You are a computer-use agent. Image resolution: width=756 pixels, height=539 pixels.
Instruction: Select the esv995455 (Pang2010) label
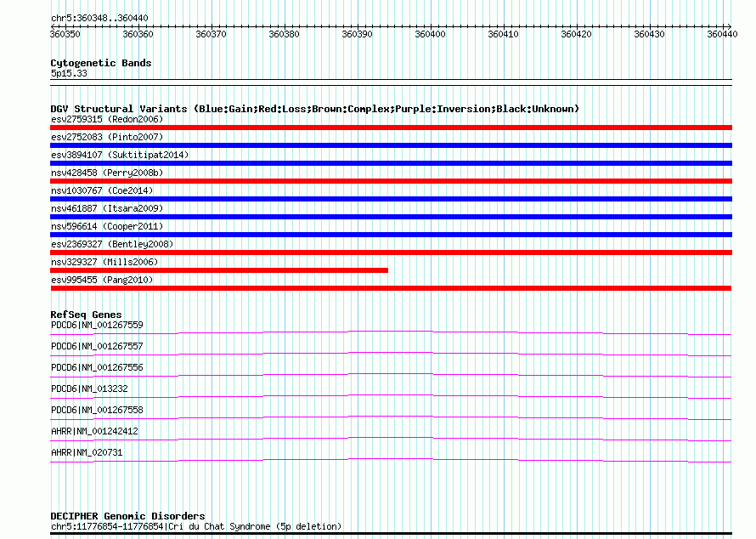[102, 280]
